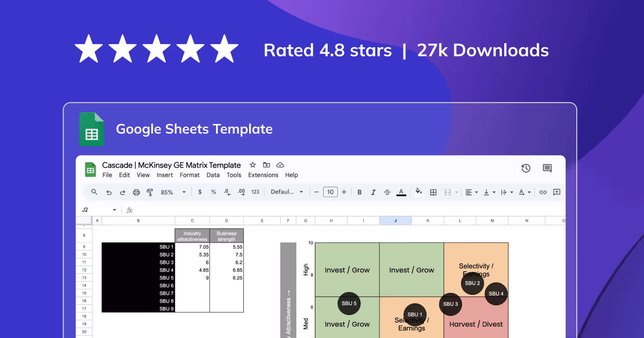Viewport: 644px width, 338px height.
Task: Click the fx formula bar
Action: 129,210
